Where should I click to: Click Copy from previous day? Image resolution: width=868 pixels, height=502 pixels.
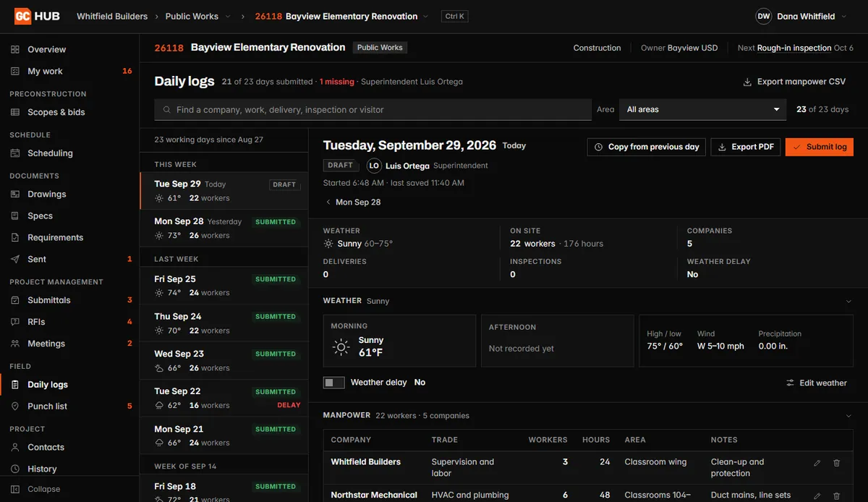[647, 147]
